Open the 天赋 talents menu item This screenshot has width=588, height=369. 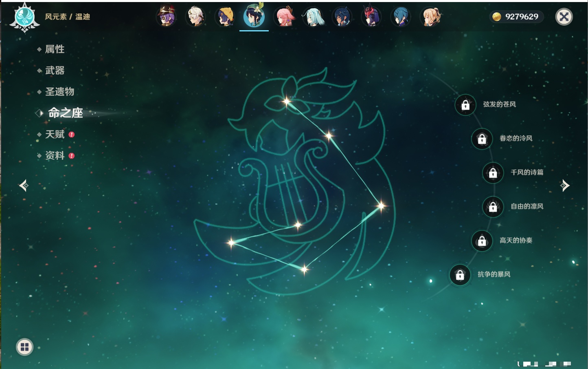[55, 134]
